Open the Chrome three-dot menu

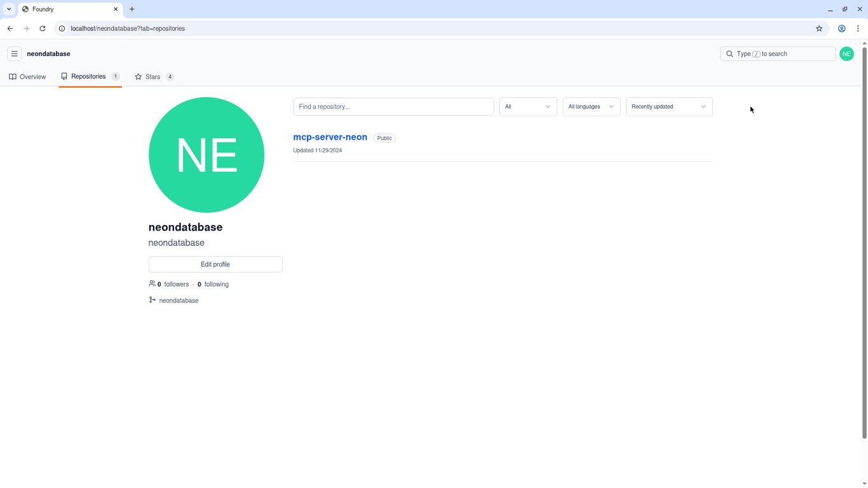tap(858, 29)
